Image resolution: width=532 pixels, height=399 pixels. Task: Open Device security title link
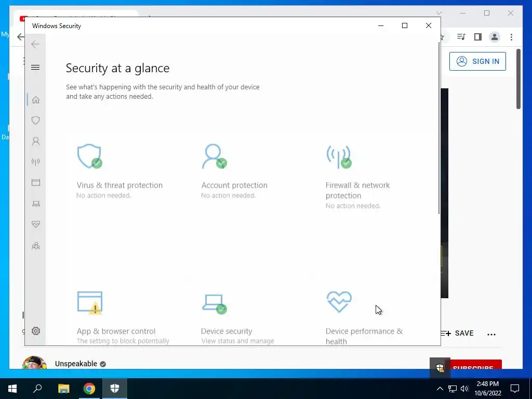227,331
